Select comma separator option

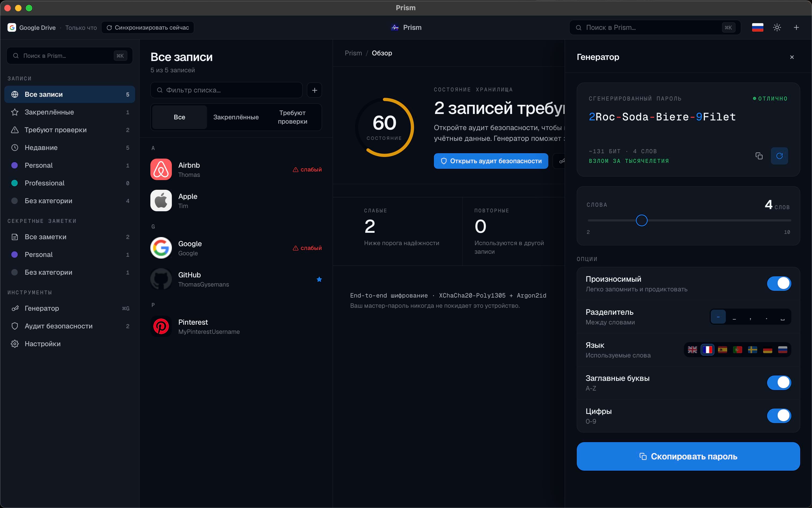[x=750, y=317]
